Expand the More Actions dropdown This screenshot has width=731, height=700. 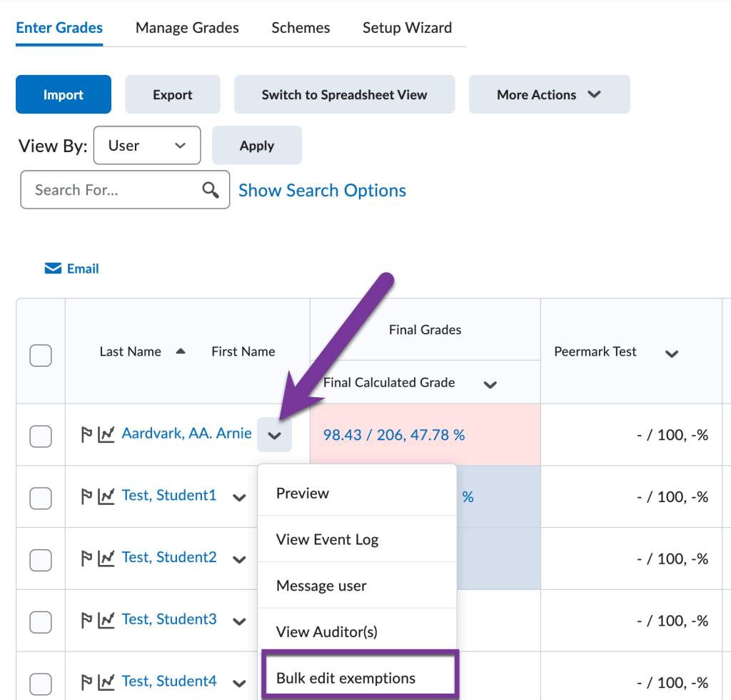pyautogui.click(x=549, y=95)
